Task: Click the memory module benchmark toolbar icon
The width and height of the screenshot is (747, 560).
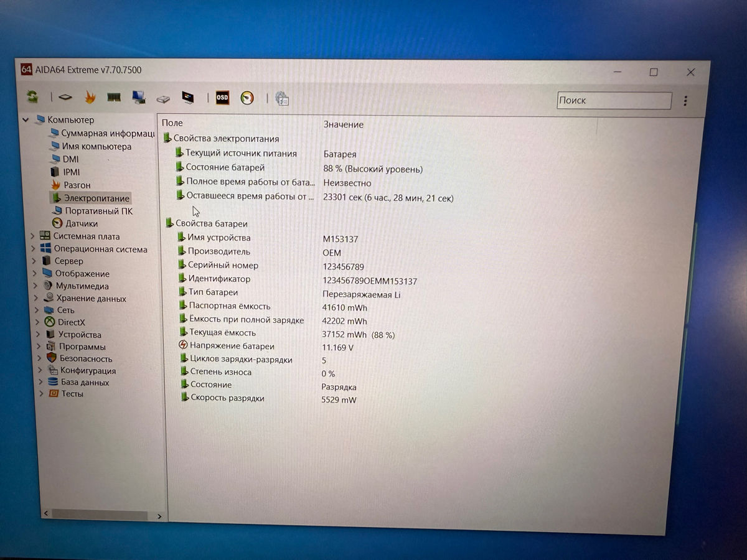Action: [114, 97]
